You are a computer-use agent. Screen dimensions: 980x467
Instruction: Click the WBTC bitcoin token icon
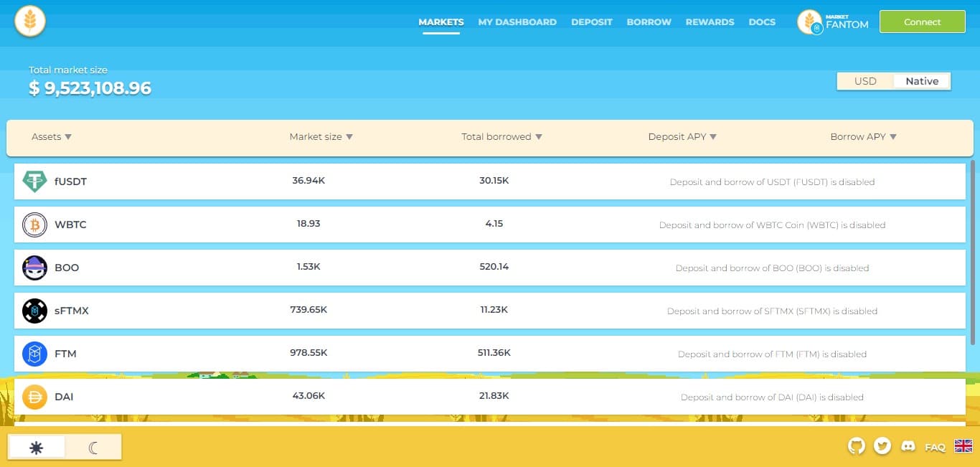click(x=34, y=225)
